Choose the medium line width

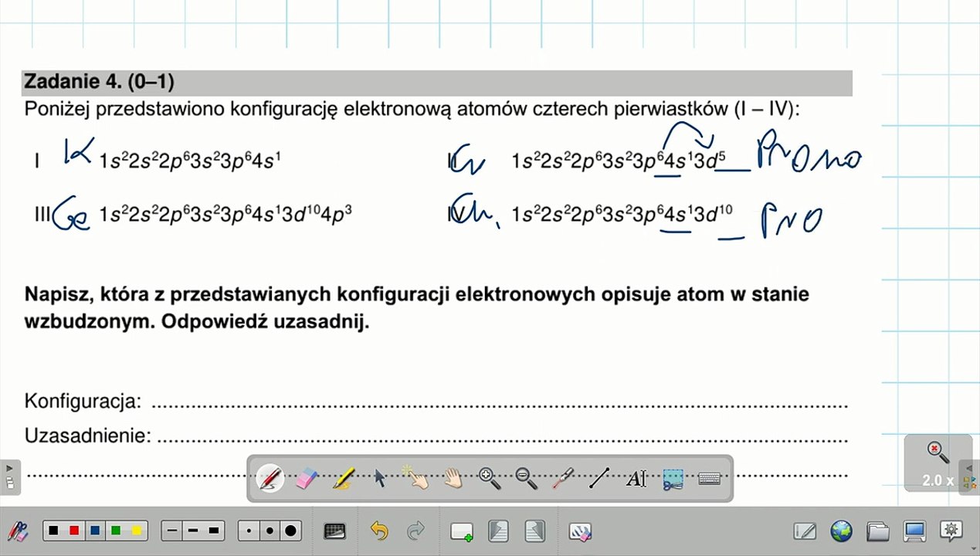(x=193, y=531)
